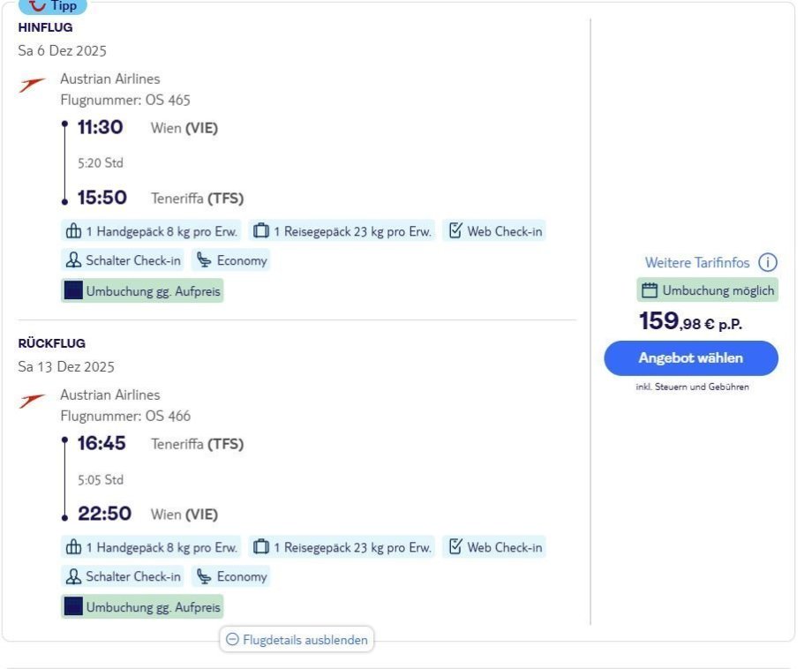Screen dimensions: 812x669
Task: Click the Tarifinfos info circle icon
Action: click(x=768, y=262)
